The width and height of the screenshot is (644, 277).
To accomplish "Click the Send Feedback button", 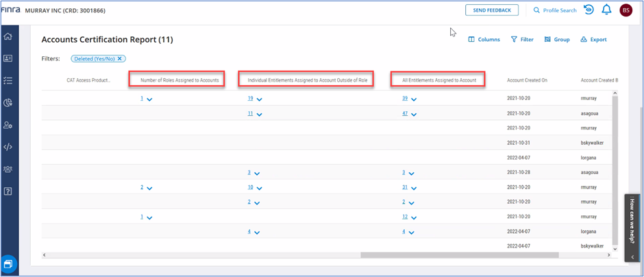I will click(x=492, y=10).
